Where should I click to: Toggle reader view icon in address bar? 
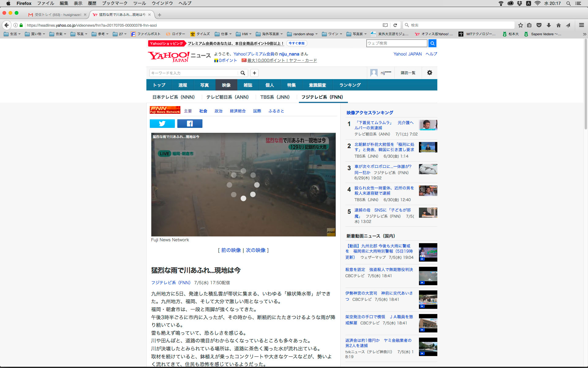(385, 25)
